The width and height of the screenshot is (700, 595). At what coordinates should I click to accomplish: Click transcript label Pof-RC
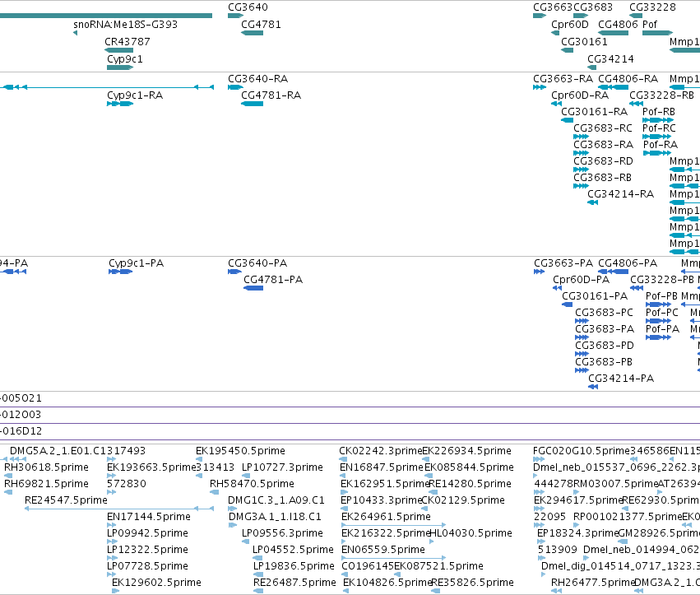point(659,128)
